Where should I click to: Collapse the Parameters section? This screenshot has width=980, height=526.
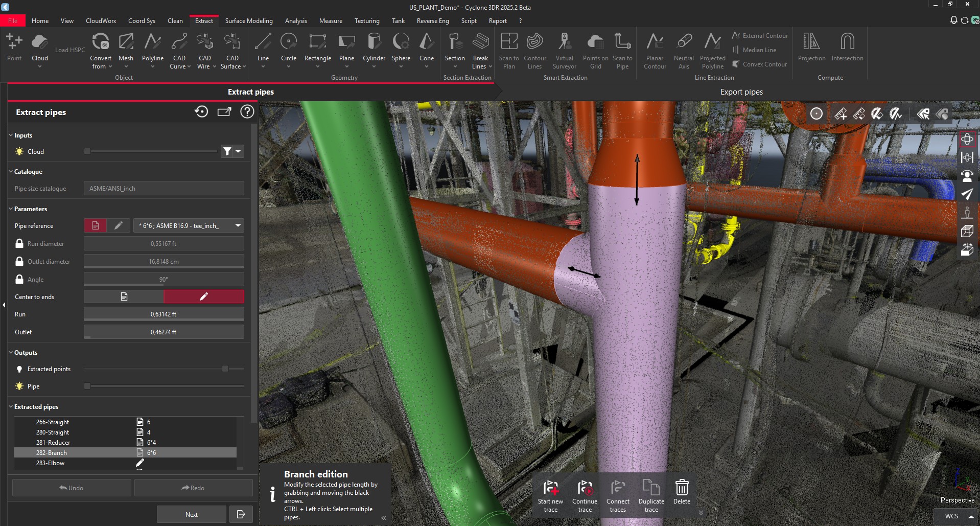(10, 209)
